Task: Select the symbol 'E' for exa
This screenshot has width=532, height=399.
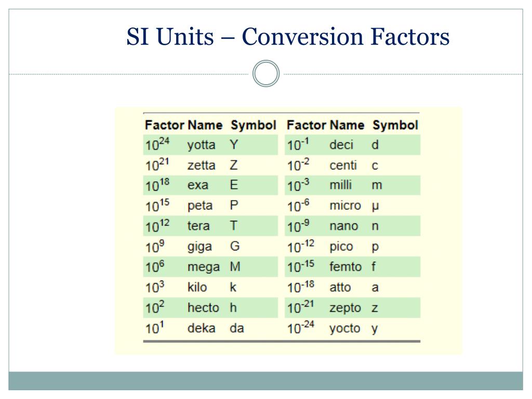Action: [x=234, y=185]
